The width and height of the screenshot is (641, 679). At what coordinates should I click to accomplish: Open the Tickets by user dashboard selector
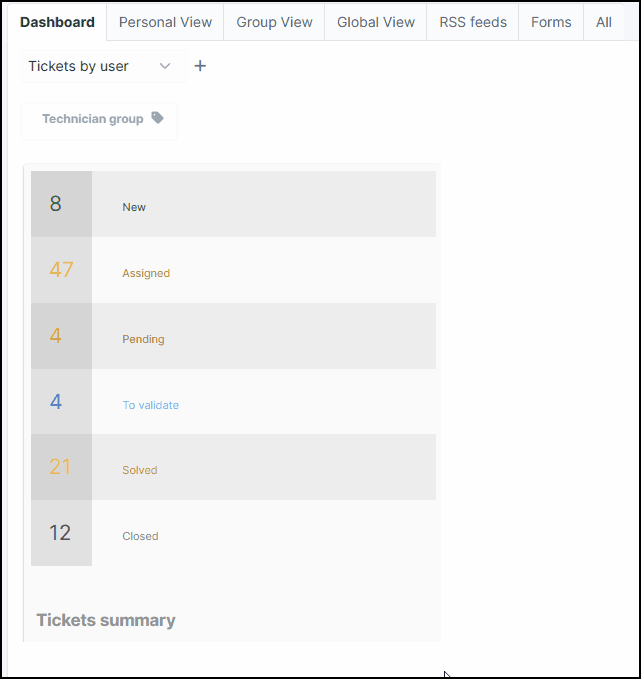[104, 66]
